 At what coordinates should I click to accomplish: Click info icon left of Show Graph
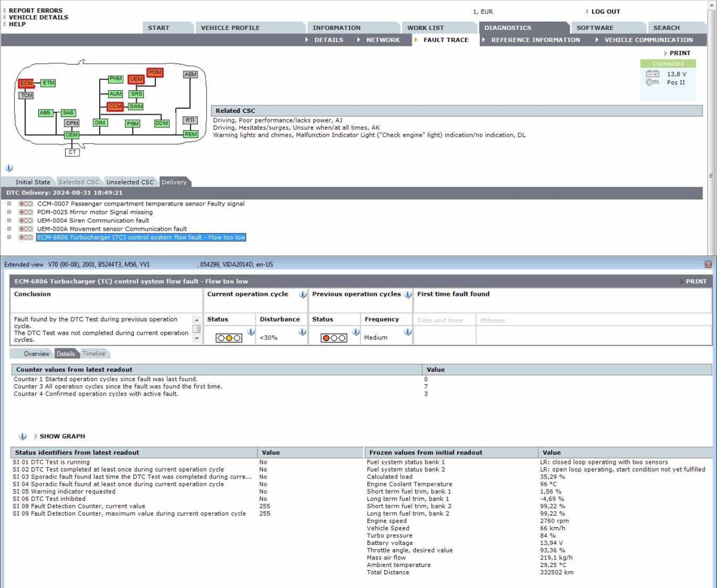[23, 436]
